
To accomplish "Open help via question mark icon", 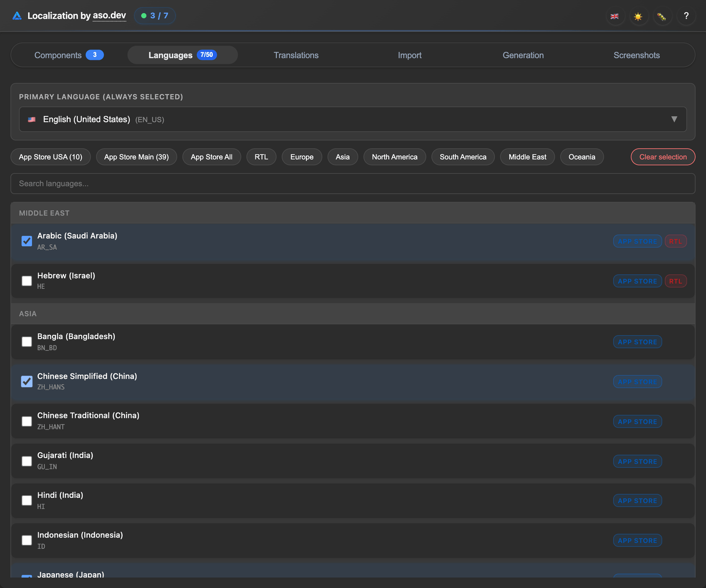I will (x=686, y=16).
